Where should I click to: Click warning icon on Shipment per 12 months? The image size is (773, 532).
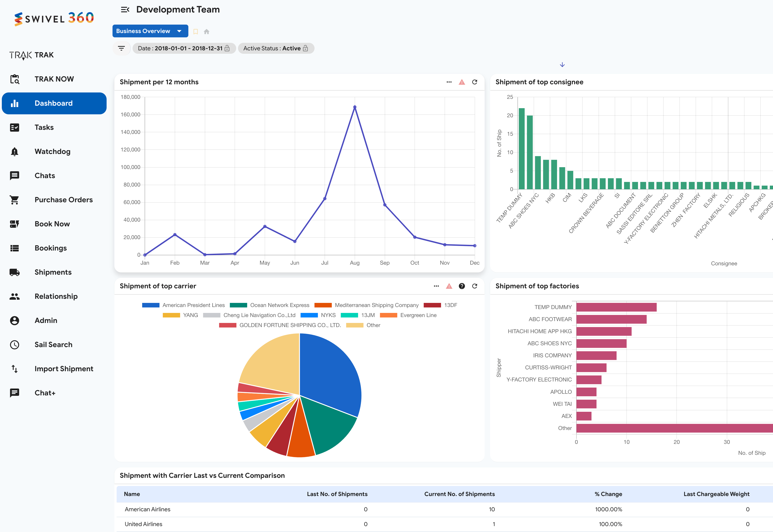(x=462, y=82)
